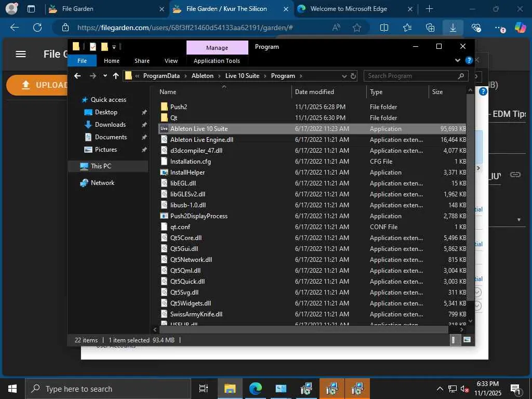Select the Ableton Live 10 Suite application icon
532x399 pixels.
(x=164, y=129)
